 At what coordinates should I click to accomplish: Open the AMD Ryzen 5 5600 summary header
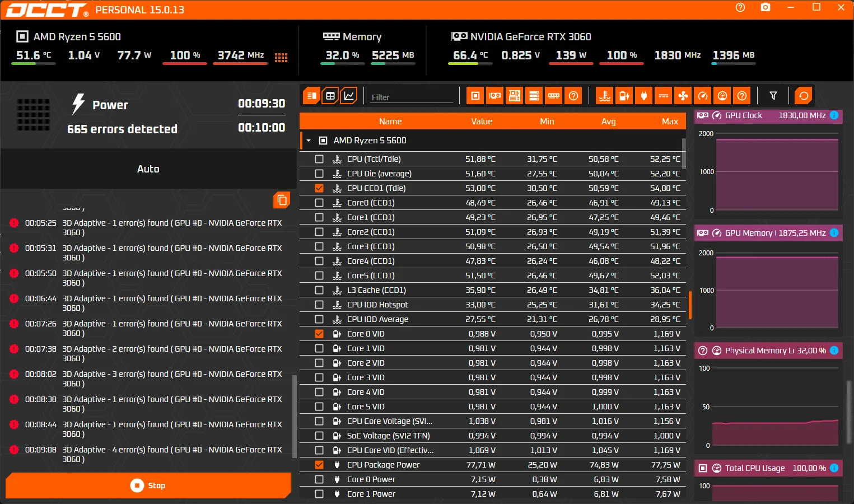coord(69,37)
